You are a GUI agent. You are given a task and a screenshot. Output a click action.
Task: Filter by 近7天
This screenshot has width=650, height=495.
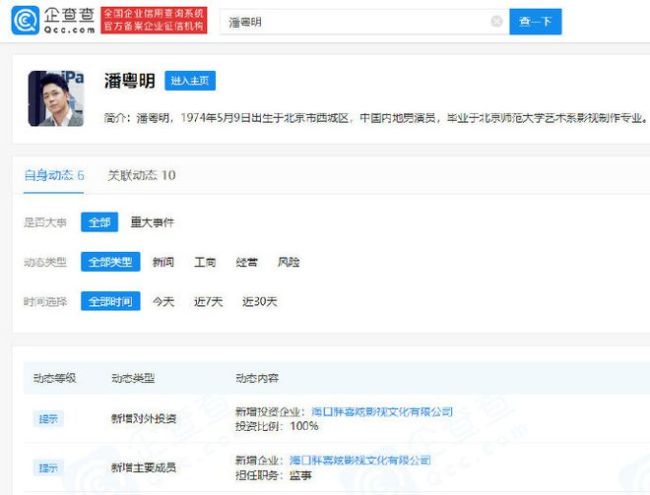coord(208,301)
